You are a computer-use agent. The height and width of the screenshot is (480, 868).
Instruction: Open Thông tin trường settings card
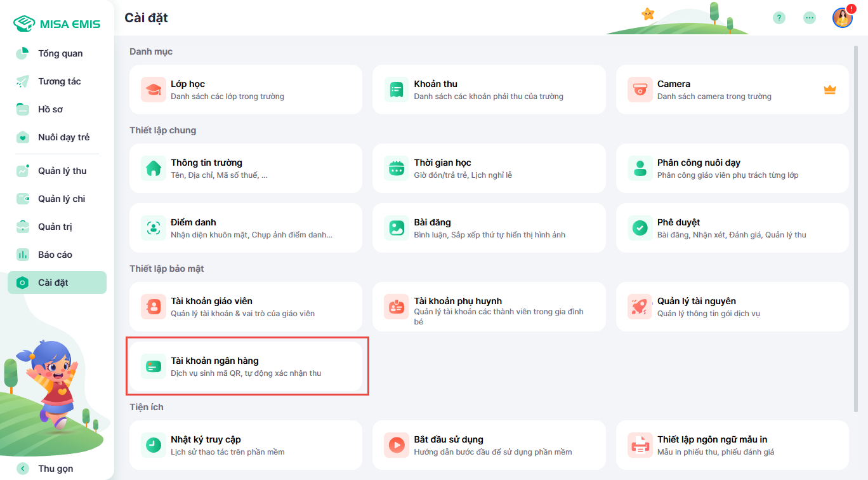(246, 168)
